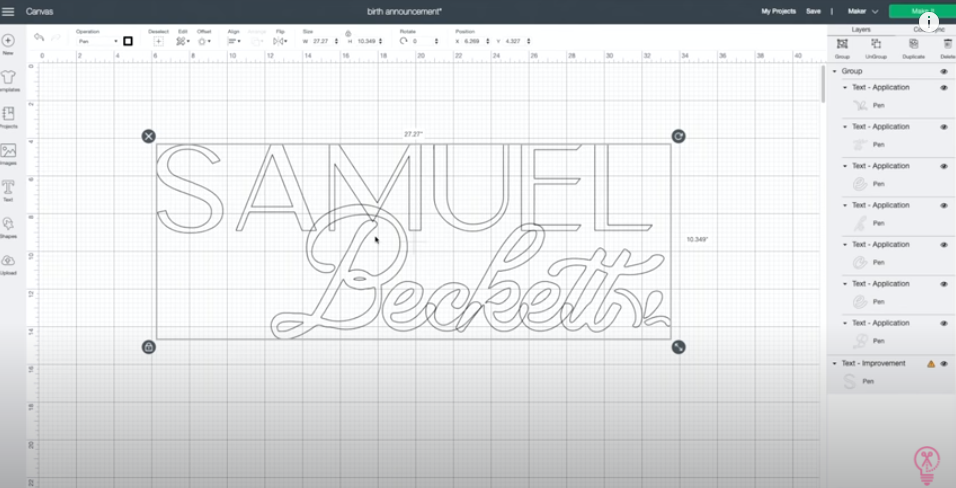Image resolution: width=956 pixels, height=488 pixels.
Task: Toggle the lock handle on selection box
Action: click(x=148, y=347)
